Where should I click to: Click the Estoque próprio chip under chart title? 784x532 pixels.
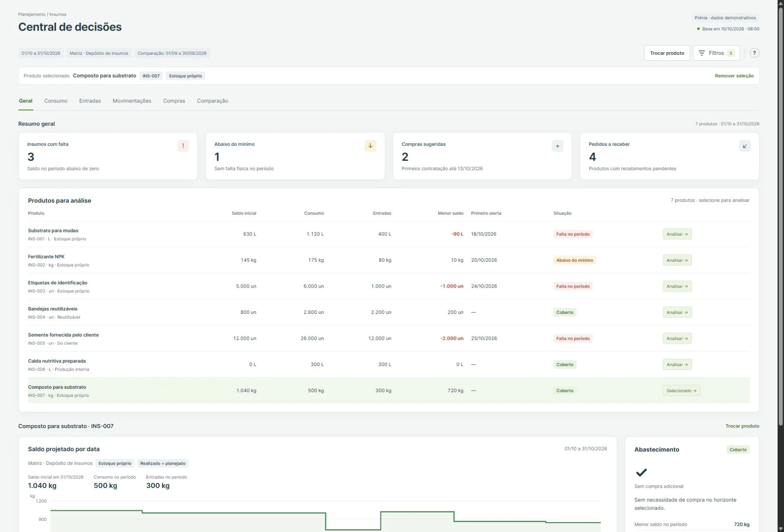tap(115, 463)
